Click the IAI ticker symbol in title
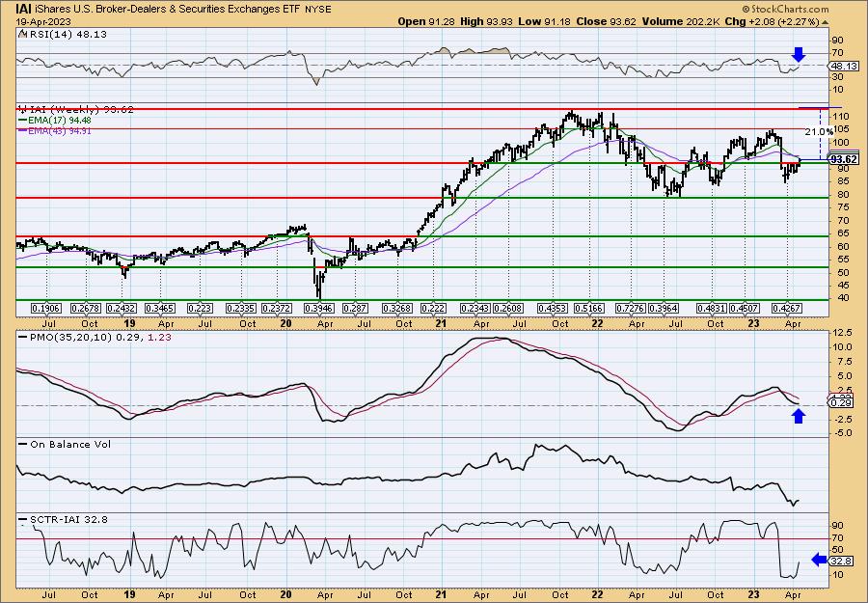868x603 pixels. [23, 9]
